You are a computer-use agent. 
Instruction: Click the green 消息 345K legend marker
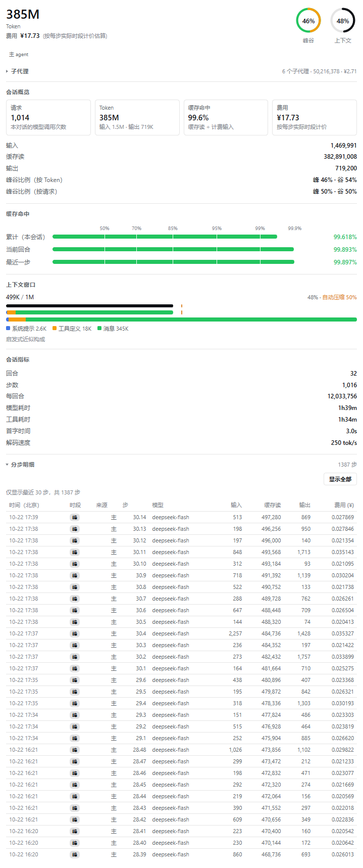click(99, 329)
